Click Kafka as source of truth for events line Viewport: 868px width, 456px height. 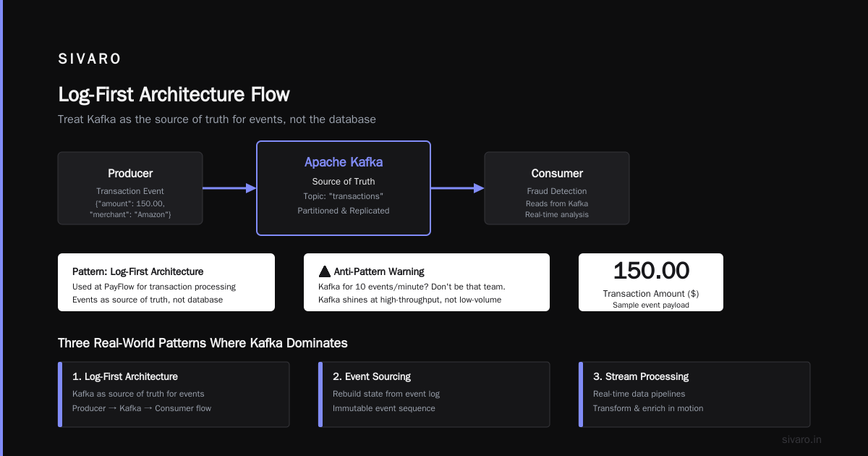click(138, 394)
